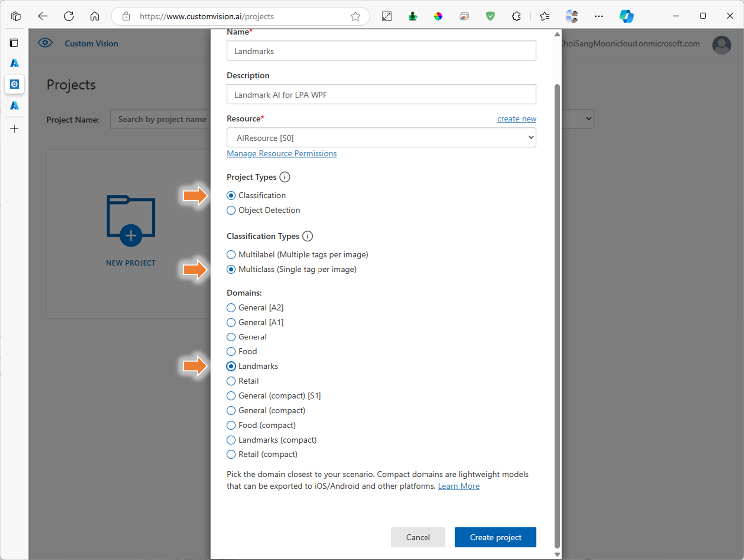Open the Learn More link
Image resolution: width=744 pixels, height=560 pixels.
pyautogui.click(x=459, y=486)
